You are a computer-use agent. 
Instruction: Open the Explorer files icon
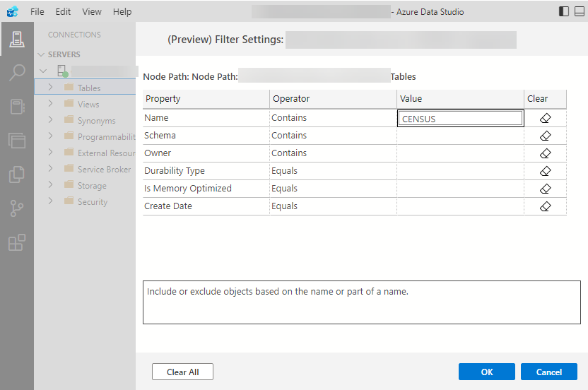17,175
